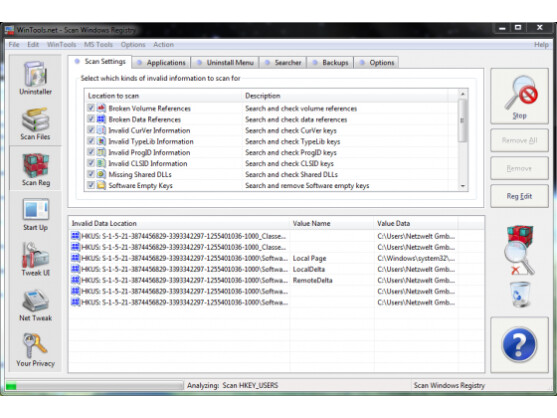The height and width of the screenshot is (418, 557).
Task: Click the Invalid CLSID Information row icon
Action: (x=101, y=163)
